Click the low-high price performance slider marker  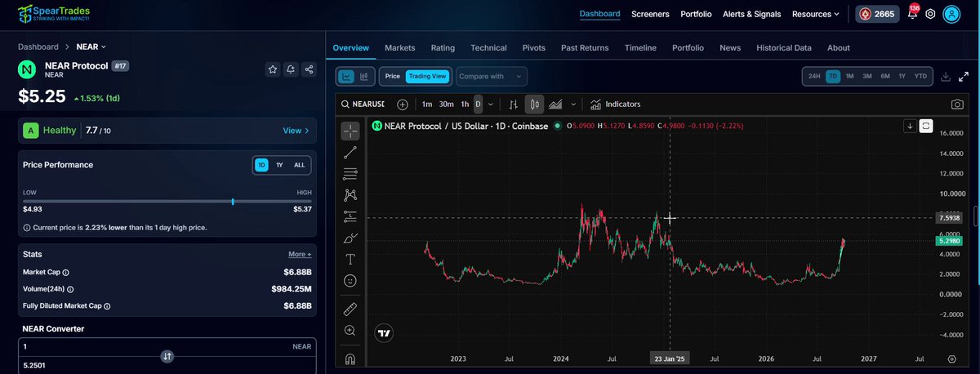(x=234, y=201)
